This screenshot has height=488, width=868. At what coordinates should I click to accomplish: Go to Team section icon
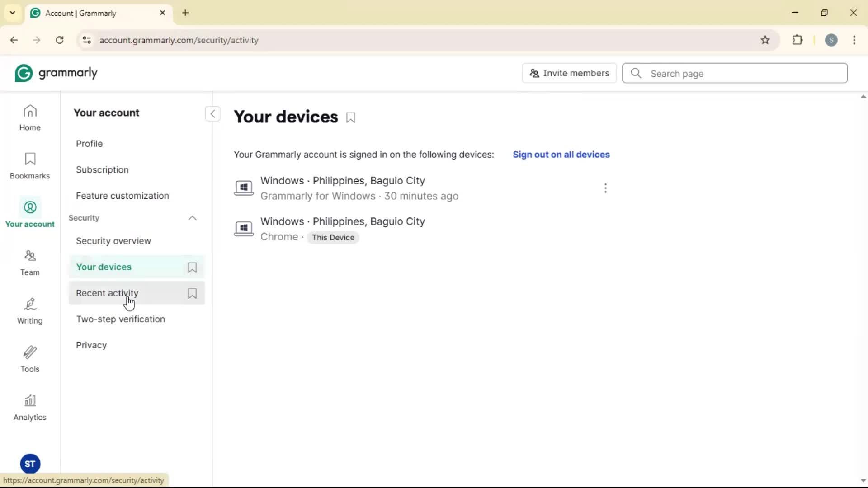click(30, 263)
